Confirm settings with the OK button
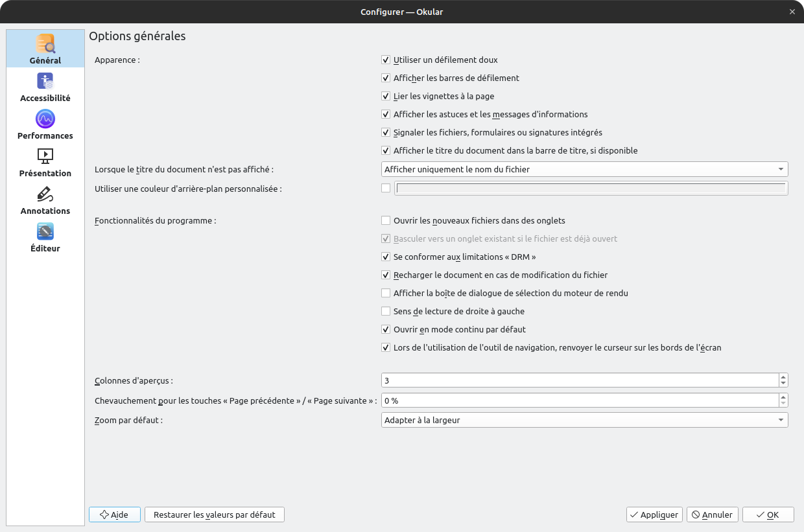The image size is (804, 532). 768,515
